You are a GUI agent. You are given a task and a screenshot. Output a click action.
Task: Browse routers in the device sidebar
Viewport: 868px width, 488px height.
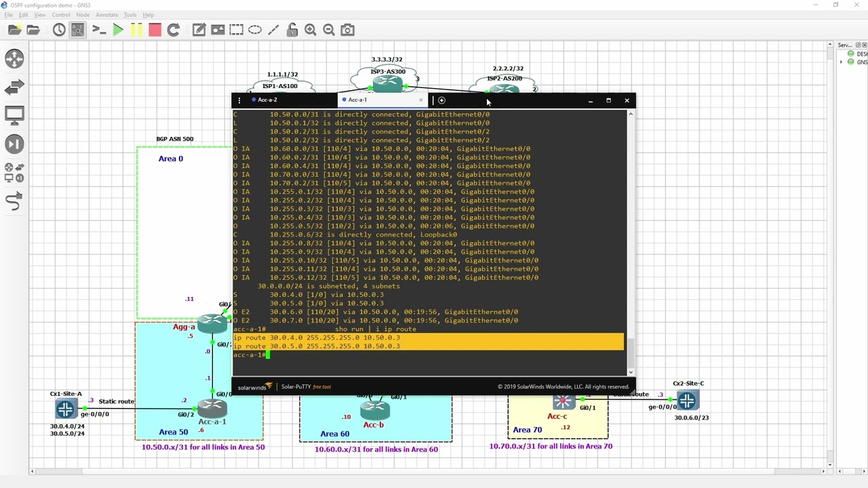tap(14, 59)
